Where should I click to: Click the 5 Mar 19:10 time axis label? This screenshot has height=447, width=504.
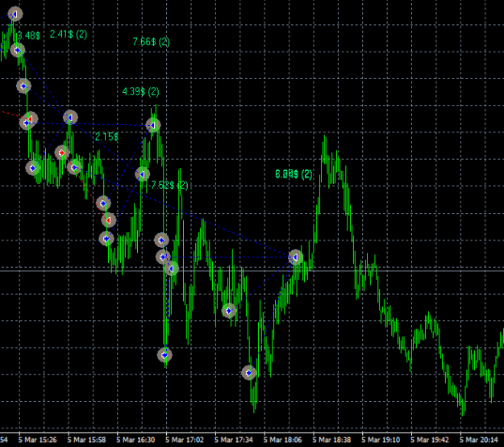click(381, 440)
